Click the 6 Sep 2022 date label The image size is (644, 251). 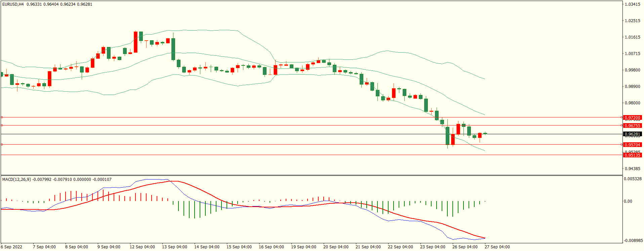click(x=11, y=247)
